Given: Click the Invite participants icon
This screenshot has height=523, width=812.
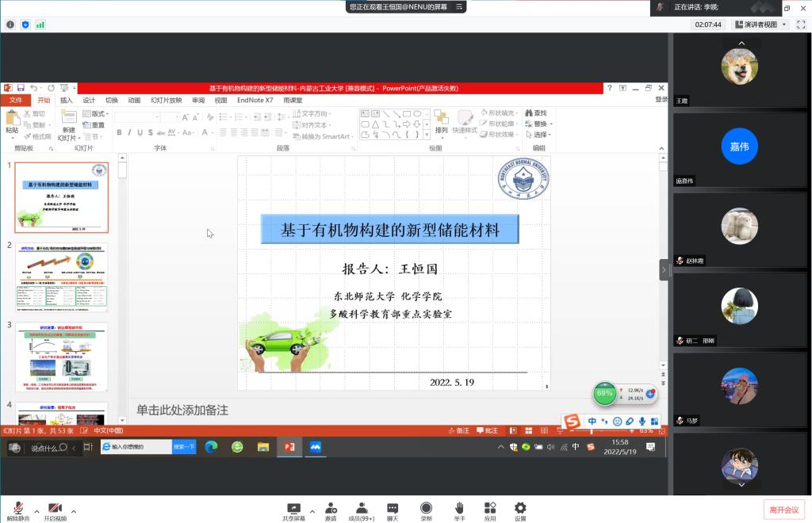Looking at the screenshot, I should (x=331, y=510).
